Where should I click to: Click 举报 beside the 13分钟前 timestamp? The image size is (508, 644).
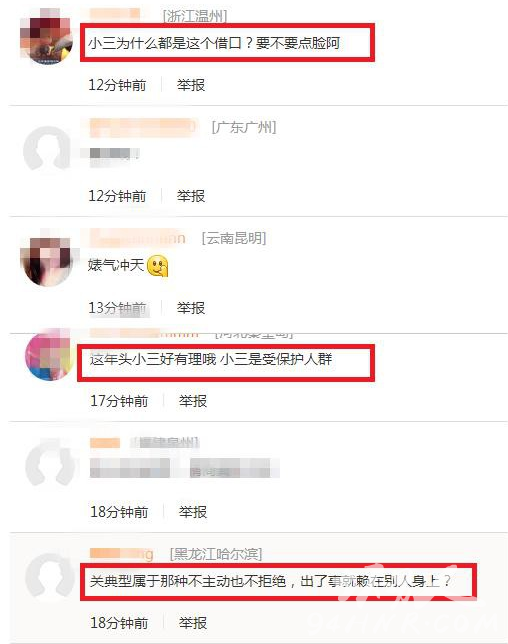[191, 308]
